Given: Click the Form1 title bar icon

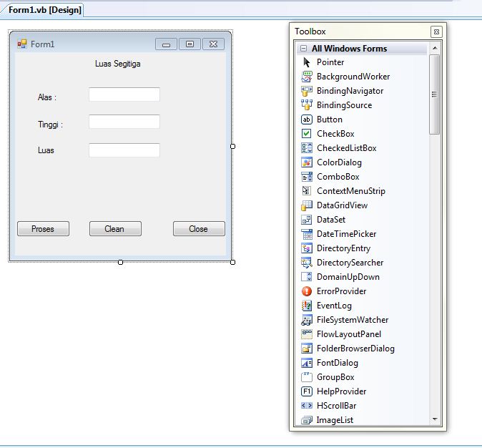Looking at the screenshot, I should click(22, 44).
